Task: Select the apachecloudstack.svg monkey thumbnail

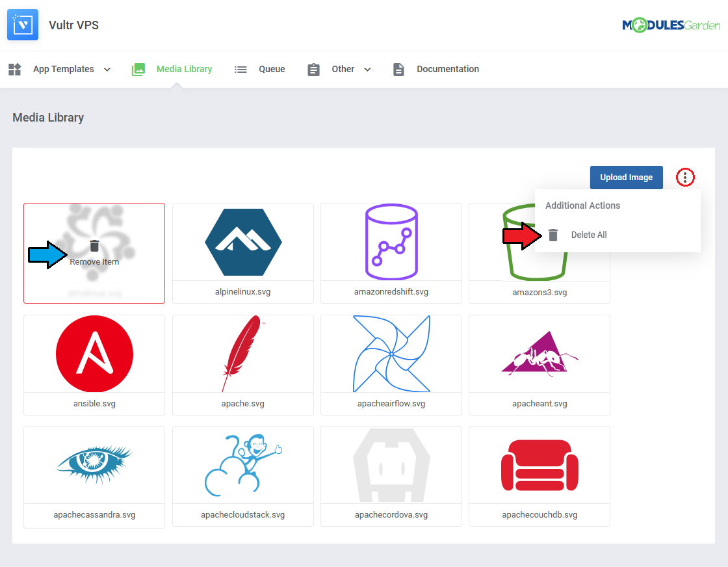Action: click(243, 466)
